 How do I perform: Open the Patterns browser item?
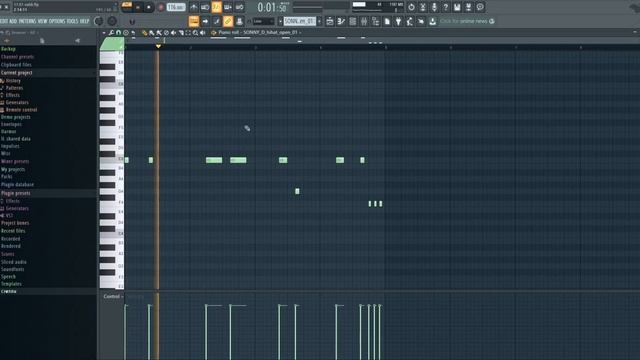(14, 88)
